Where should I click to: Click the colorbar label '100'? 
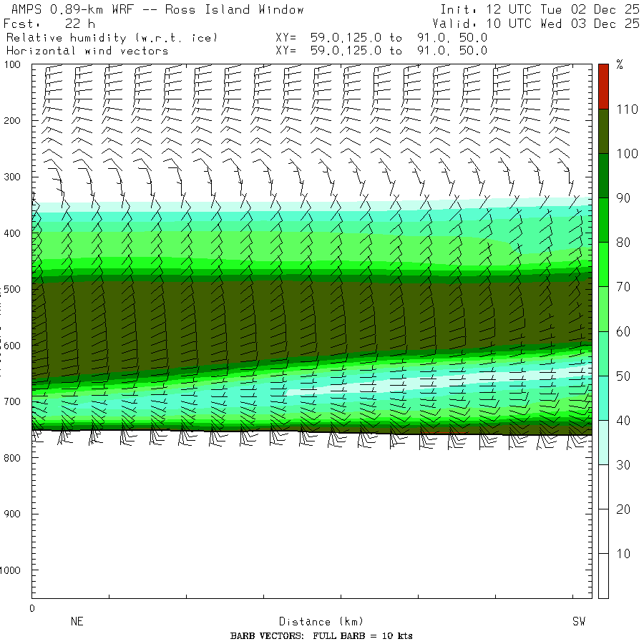pos(627,154)
